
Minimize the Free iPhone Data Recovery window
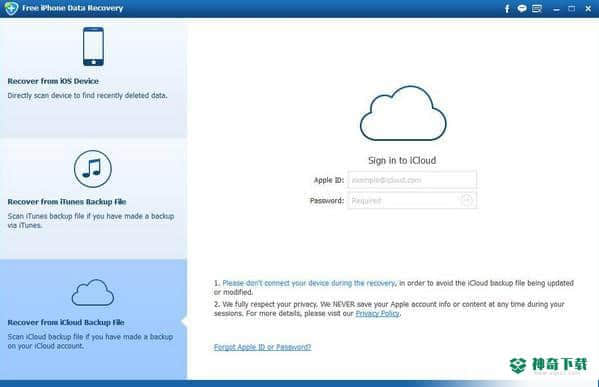point(556,9)
